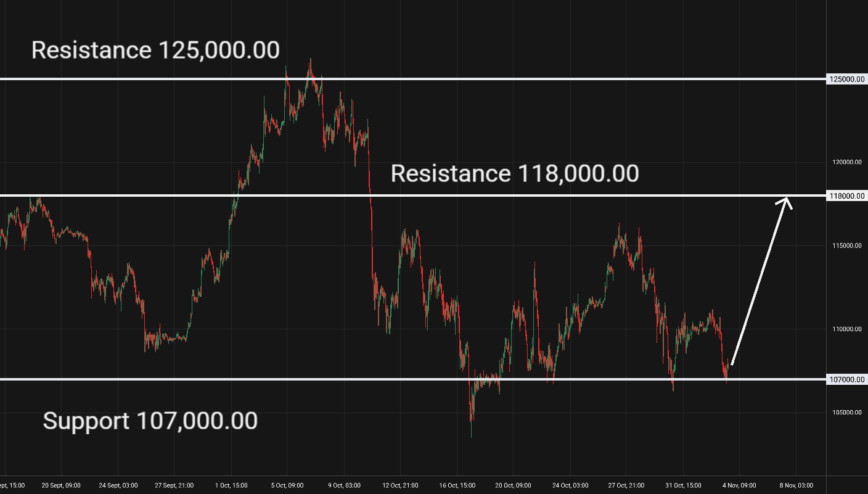Select the 107000.00 highlighted price tag
Image resolution: width=868 pixels, height=494 pixels.
[x=846, y=379]
